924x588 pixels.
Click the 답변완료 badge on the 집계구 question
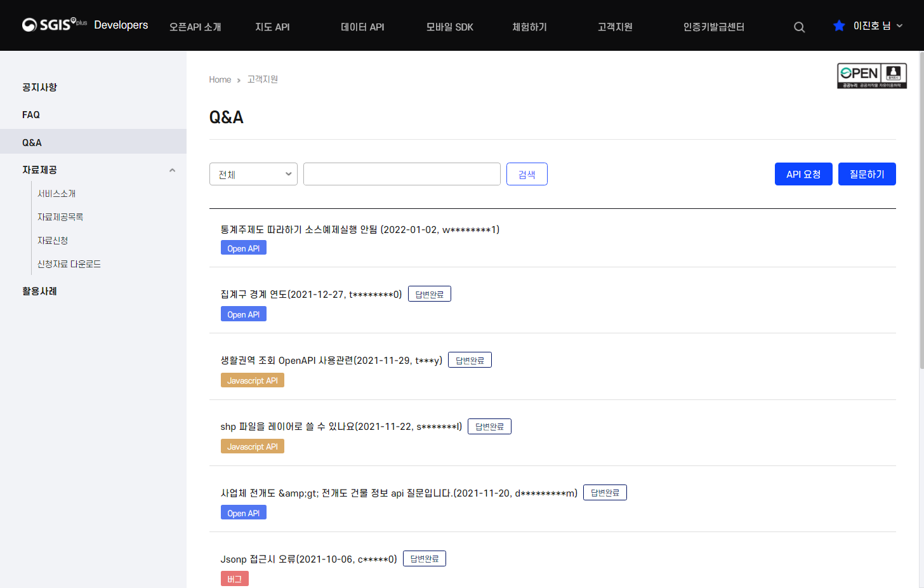430,293
